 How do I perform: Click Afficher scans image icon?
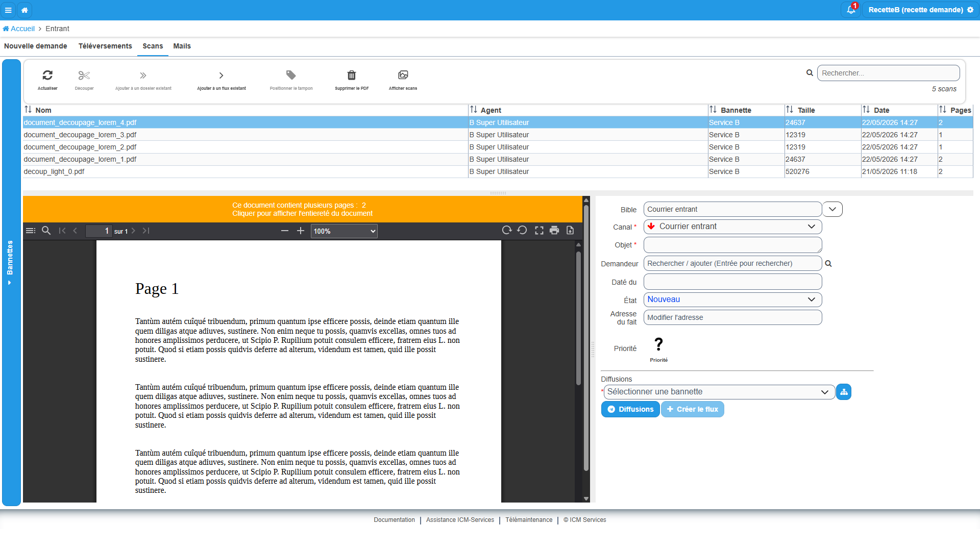tap(403, 75)
